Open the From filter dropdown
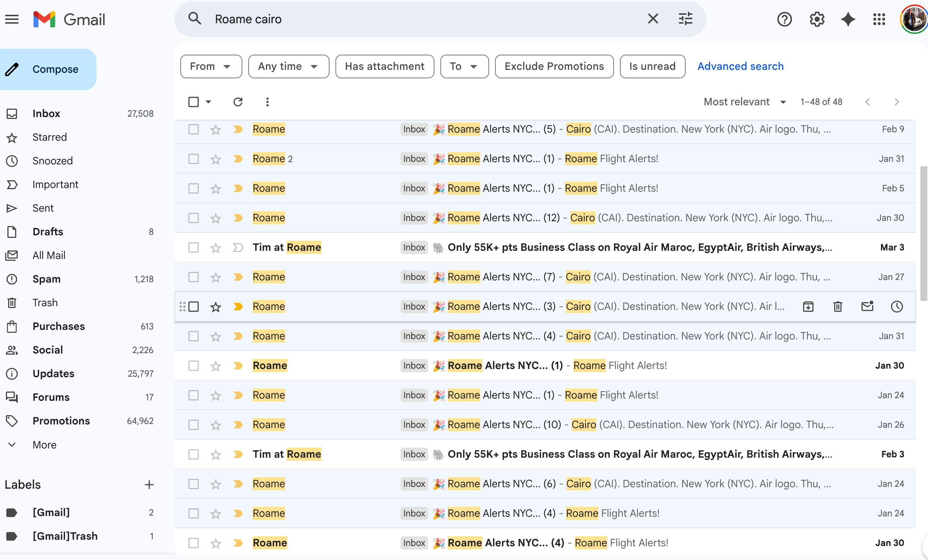This screenshot has width=928, height=560. (211, 66)
